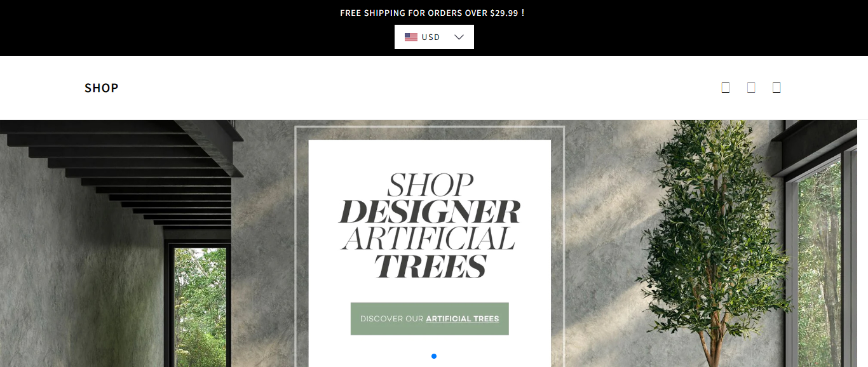Go to the SHOP homepage logo

pos(102,88)
